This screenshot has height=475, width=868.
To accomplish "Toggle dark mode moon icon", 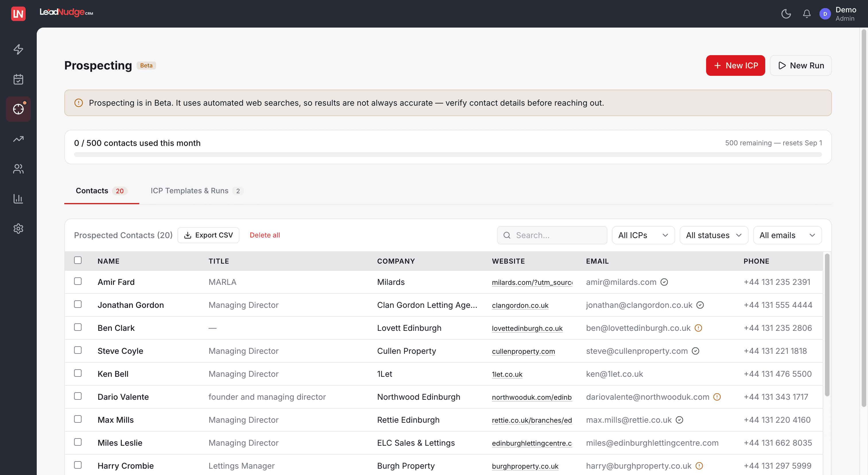I will click(x=786, y=14).
